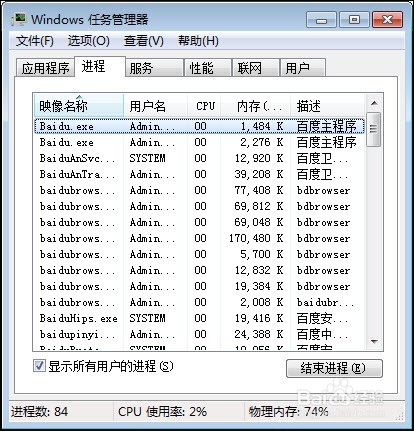Sort by 描述 column header

tap(328, 106)
